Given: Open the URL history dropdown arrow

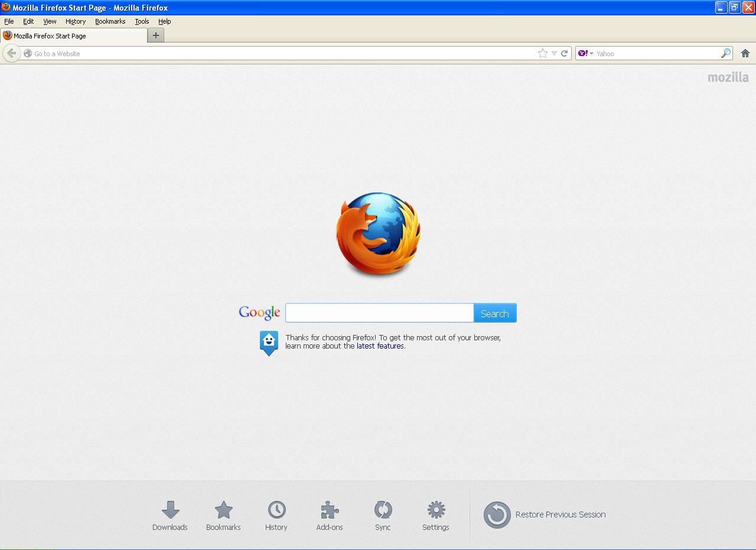Looking at the screenshot, I should tap(554, 54).
